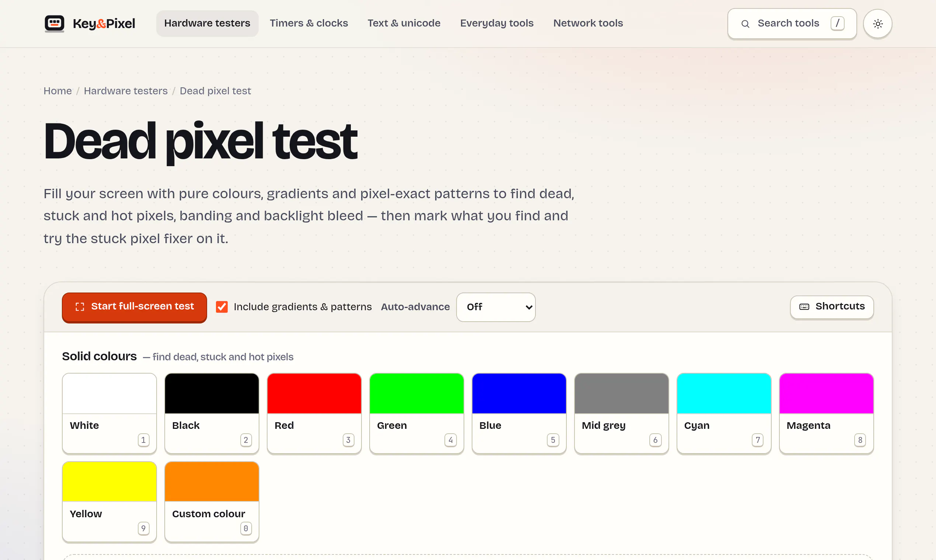Go to Home breadcrumb link
This screenshot has width=936, height=560.
[57, 91]
